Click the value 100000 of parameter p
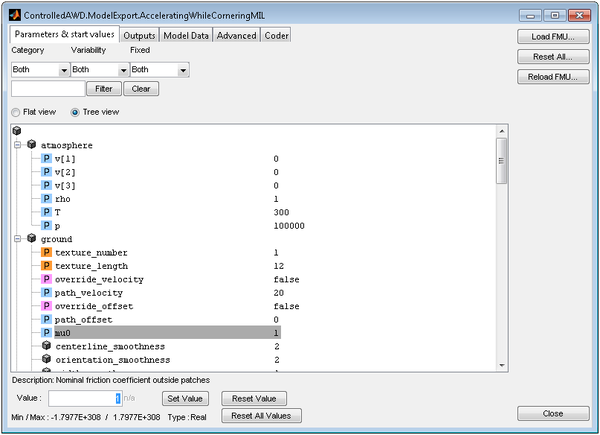This screenshot has height=435, width=600. 289,226
